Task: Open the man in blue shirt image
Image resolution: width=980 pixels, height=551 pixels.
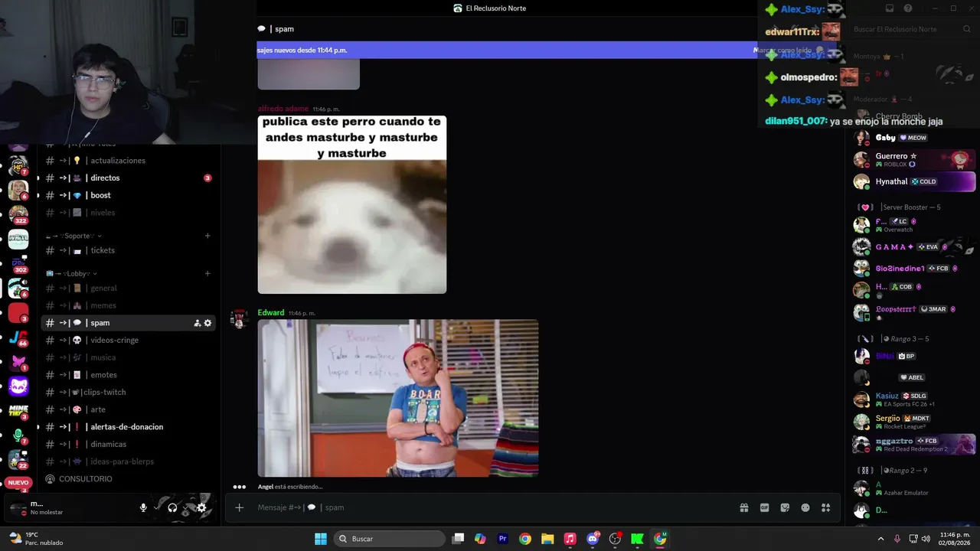Action: [398, 398]
